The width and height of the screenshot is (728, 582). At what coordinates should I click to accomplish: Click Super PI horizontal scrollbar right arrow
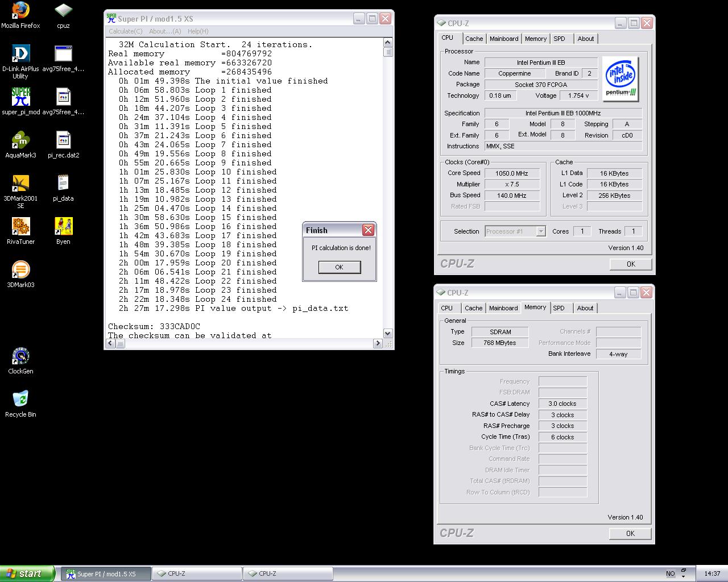coord(378,343)
